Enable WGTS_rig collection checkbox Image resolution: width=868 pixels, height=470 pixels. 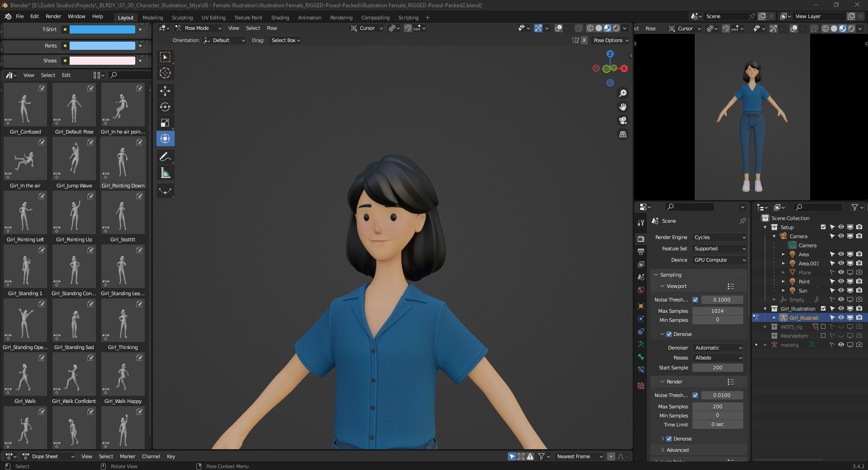[x=823, y=327]
